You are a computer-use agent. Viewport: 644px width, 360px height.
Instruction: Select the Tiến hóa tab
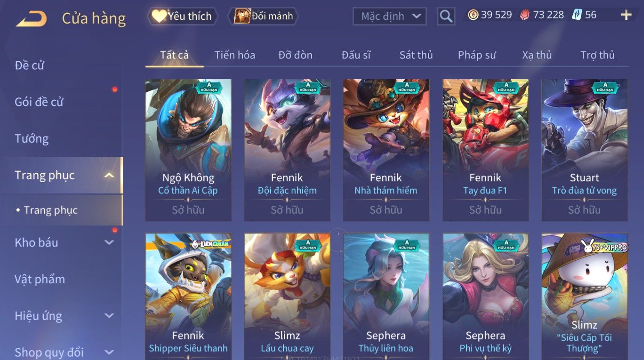point(235,55)
